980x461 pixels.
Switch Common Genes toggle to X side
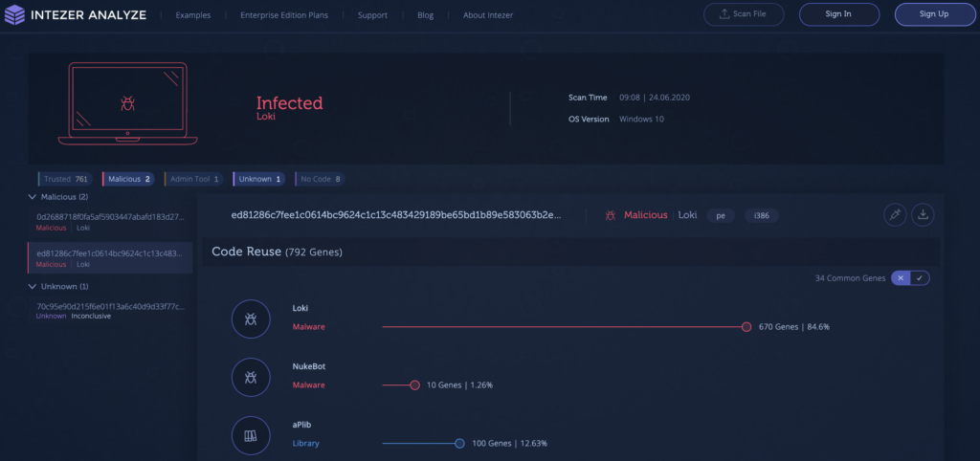point(900,278)
